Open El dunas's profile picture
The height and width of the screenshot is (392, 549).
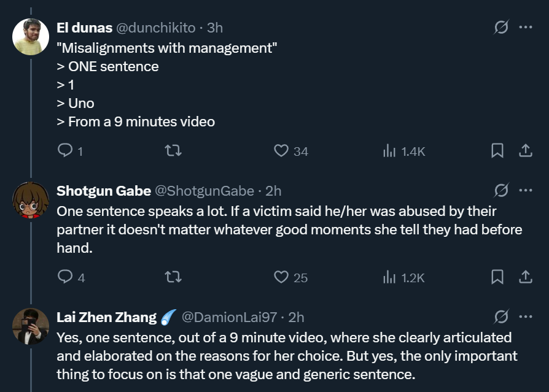(x=31, y=37)
